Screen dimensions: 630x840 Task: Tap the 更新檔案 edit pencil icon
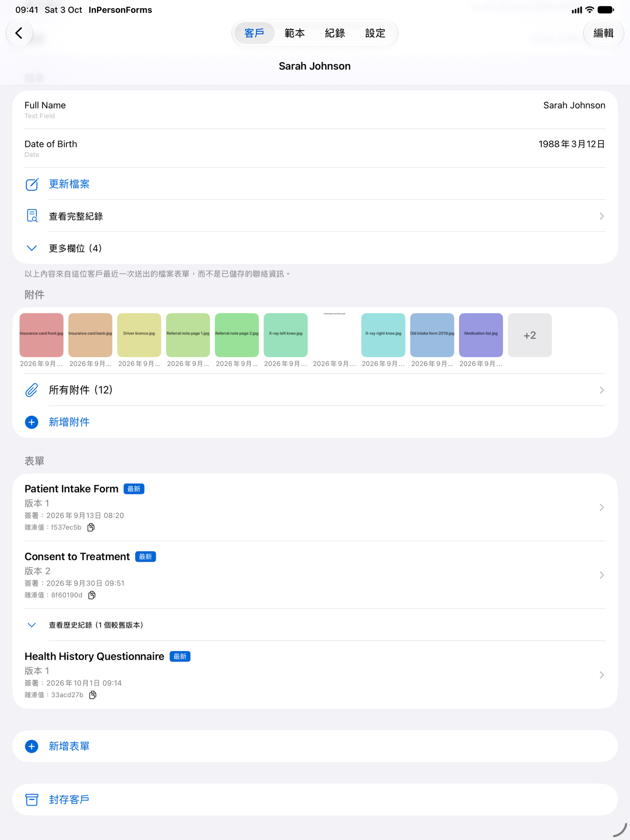tap(32, 184)
